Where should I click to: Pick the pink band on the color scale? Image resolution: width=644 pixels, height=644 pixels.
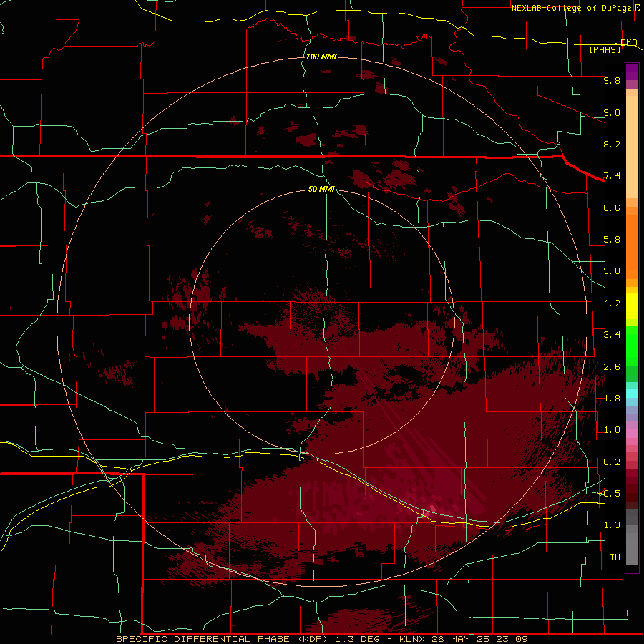click(632, 434)
